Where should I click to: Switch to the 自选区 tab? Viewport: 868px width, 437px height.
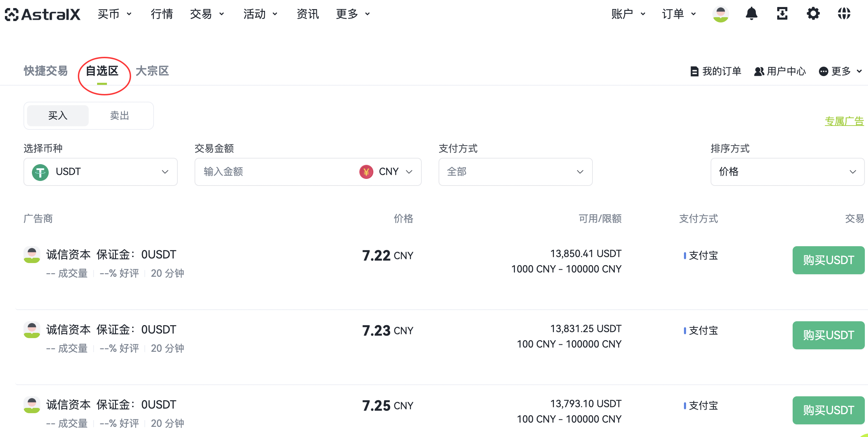pyautogui.click(x=102, y=71)
